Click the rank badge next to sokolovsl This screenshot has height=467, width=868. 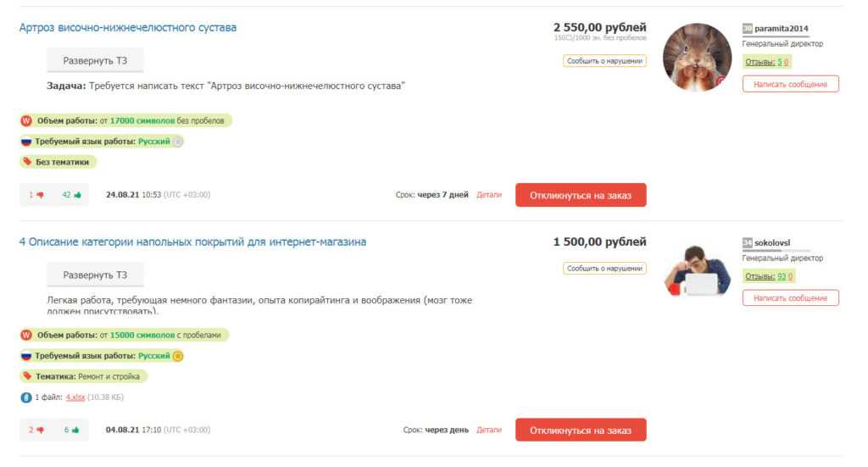pyautogui.click(x=747, y=242)
